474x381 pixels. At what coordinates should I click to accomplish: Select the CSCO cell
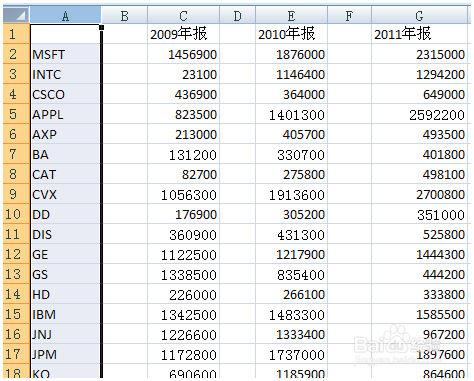click(x=65, y=94)
